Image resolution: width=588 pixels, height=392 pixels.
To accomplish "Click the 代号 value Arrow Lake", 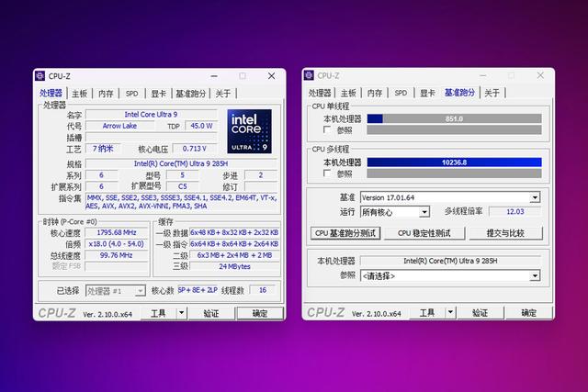I will pyautogui.click(x=120, y=126).
